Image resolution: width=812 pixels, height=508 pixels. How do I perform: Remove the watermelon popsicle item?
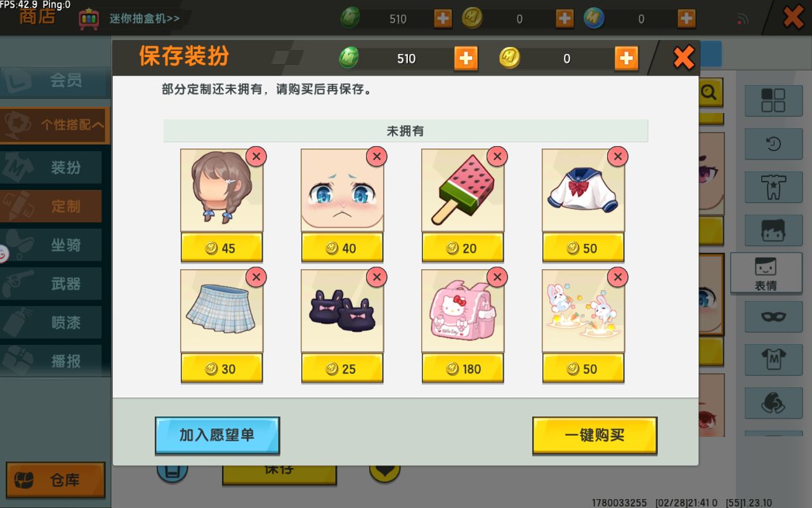point(497,156)
